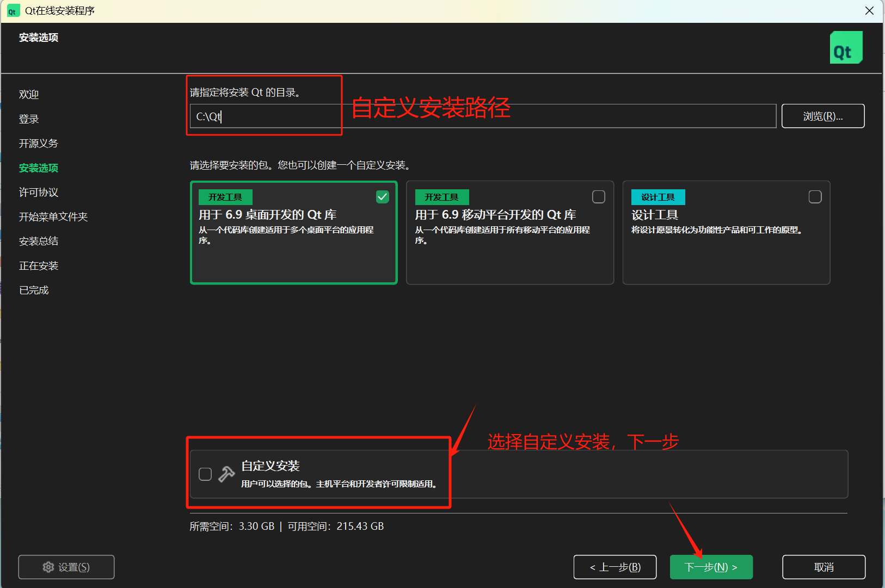
Task: Click the 开发工具 tag on the desktop card
Action: [x=225, y=197]
